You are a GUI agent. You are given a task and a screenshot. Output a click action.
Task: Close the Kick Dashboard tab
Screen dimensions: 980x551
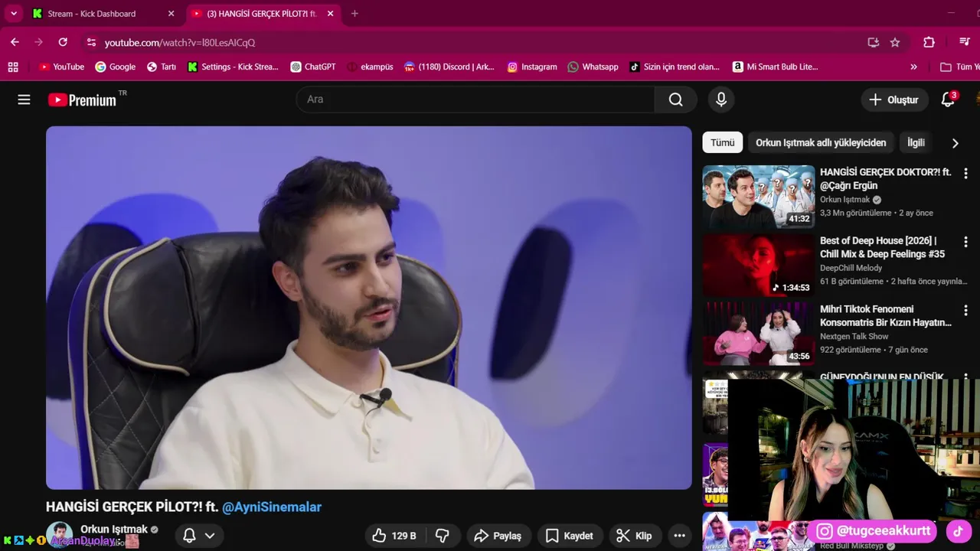pos(171,14)
